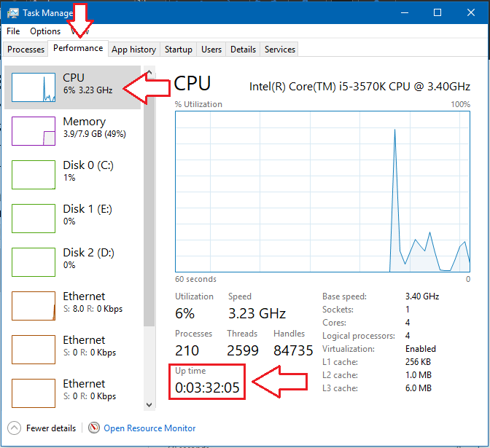Select the Ethernet entry sending 8.0 Kbps

(x=72, y=306)
